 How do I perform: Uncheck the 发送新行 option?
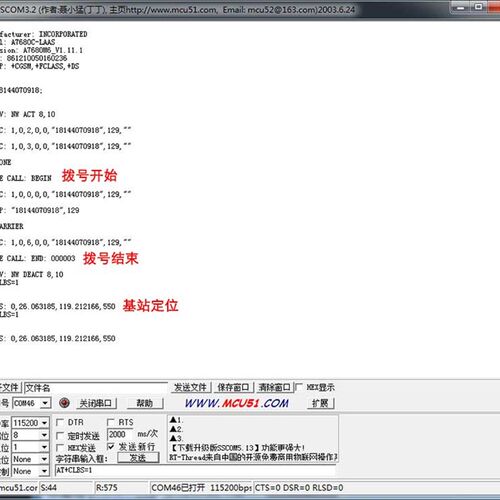click(x=111, y=446)
